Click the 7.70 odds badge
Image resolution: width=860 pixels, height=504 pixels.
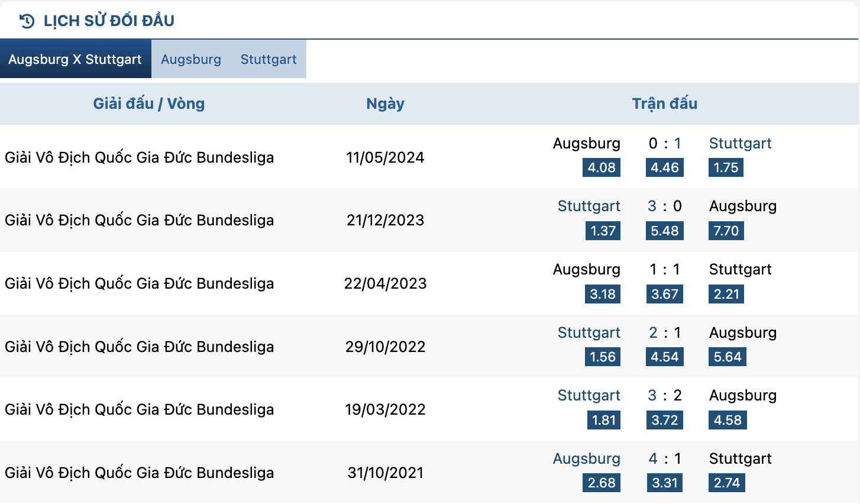pyautogui.click(x=726, y=231)
